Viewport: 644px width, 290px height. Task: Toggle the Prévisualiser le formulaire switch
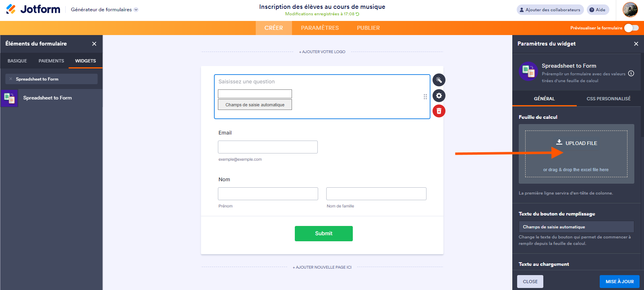click(631, 28)
